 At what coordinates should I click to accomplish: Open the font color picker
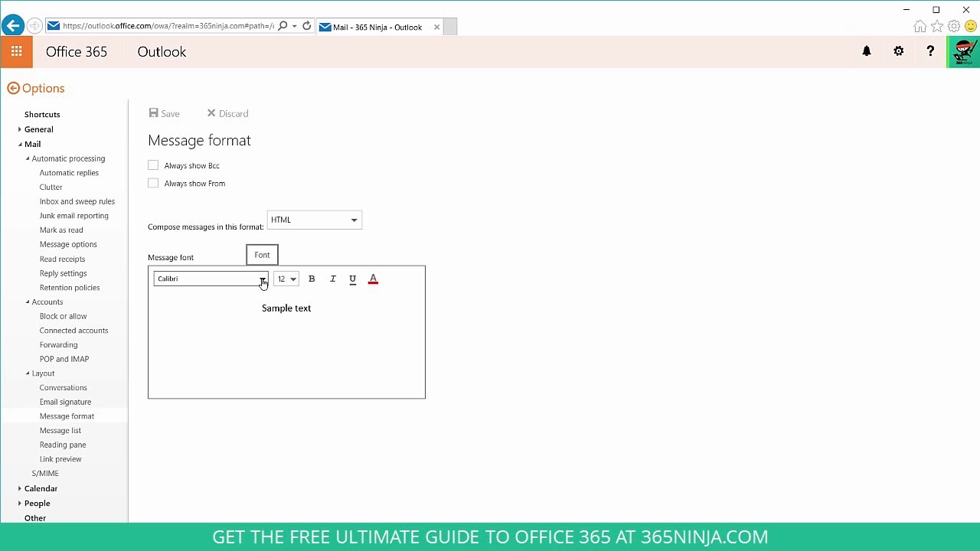pyautogui.click(x=373, y=279)
